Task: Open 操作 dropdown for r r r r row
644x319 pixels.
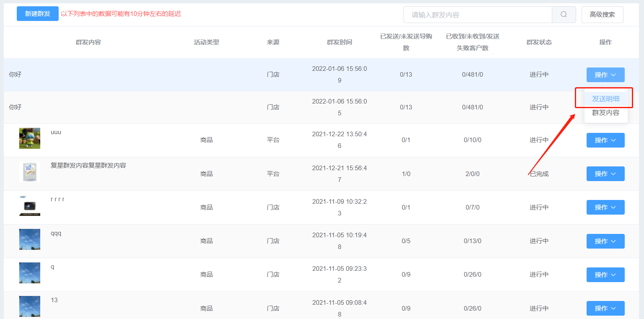Action: point(605,207)
